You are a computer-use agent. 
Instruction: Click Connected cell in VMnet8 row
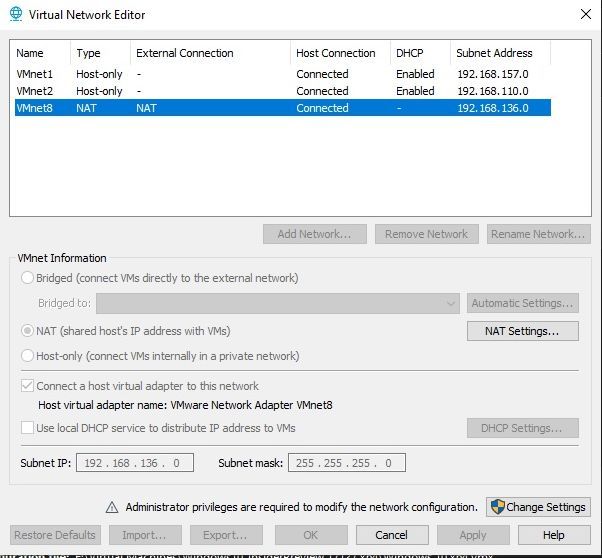pos(322,108)
